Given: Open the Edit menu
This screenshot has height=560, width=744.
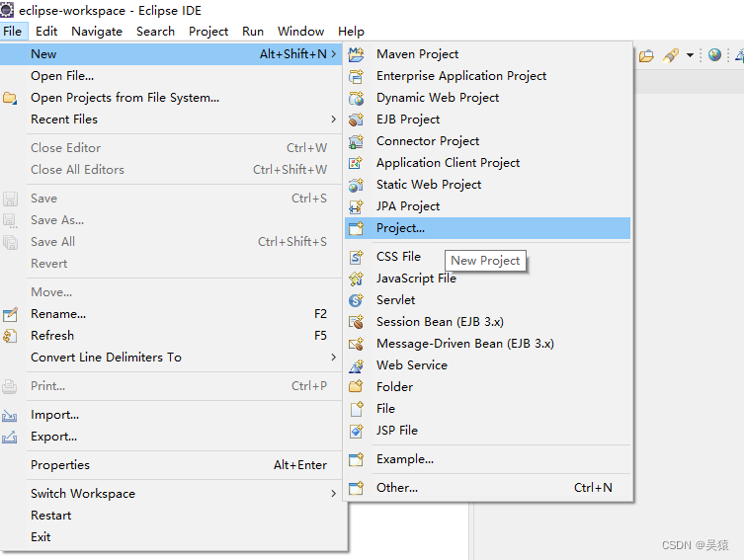Looking at the screenshot, I should (46, 32).
